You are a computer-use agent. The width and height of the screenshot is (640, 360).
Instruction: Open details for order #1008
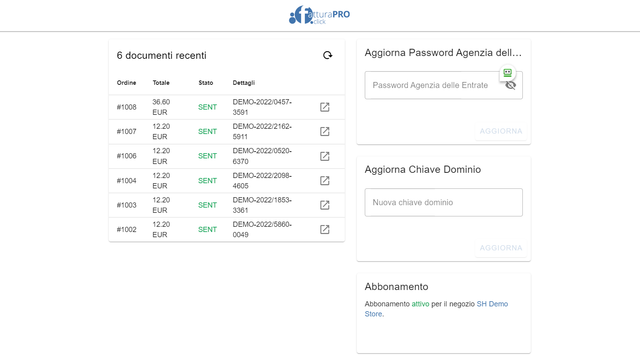[x=324, y=107]
